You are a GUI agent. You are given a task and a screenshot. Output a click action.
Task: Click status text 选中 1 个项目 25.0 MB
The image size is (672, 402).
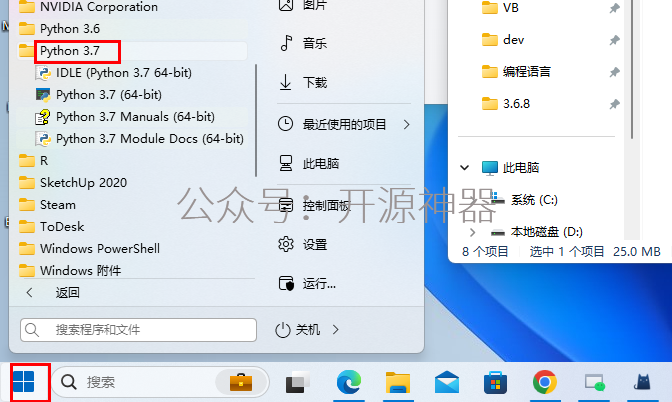595,252
